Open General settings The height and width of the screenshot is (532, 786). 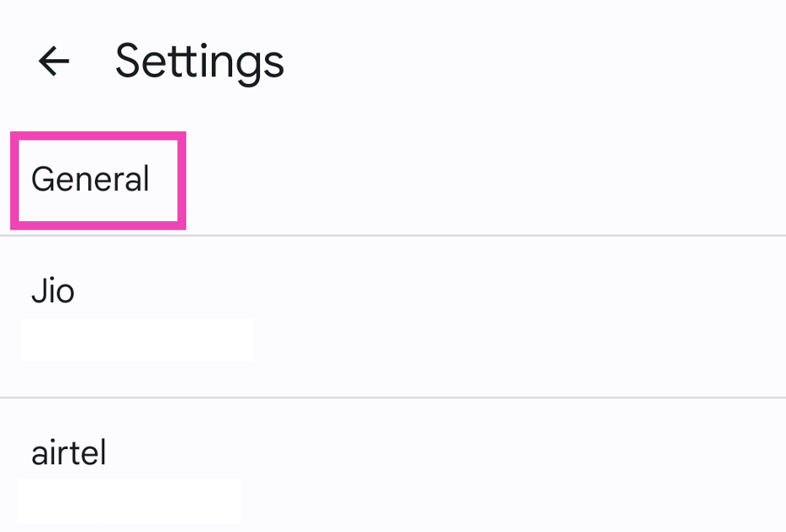(x=91, y=180)
